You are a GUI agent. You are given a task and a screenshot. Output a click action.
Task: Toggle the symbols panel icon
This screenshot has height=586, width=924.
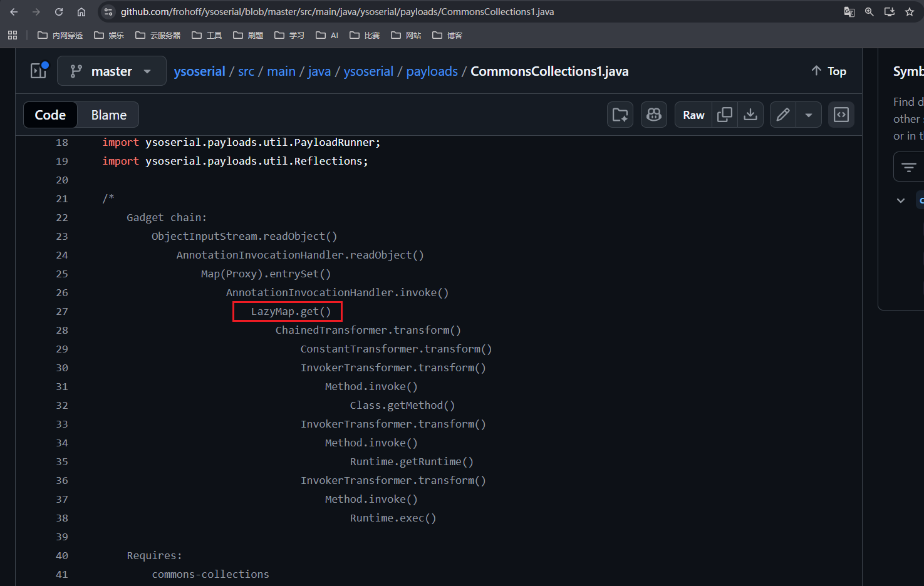coord(841,115)
